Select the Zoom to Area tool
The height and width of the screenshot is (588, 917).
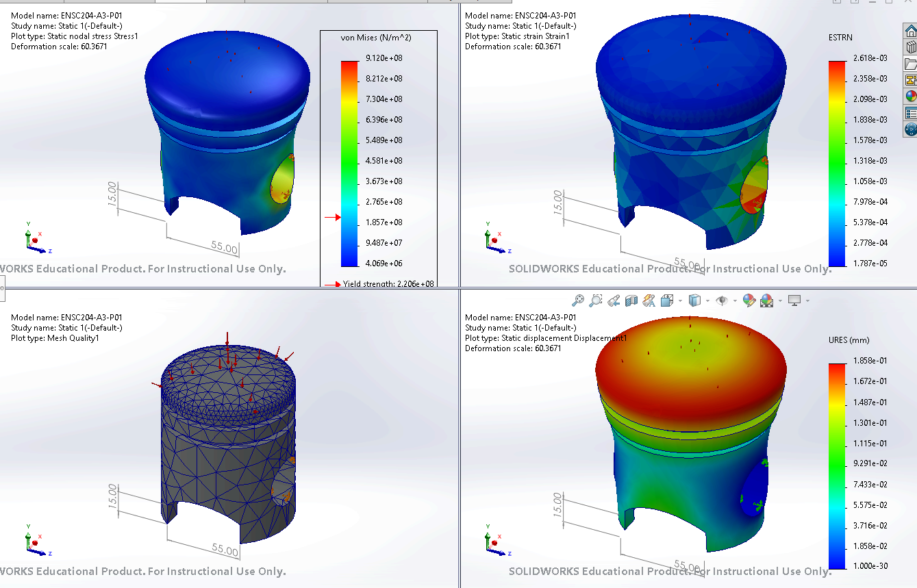[x=596, y=301]
